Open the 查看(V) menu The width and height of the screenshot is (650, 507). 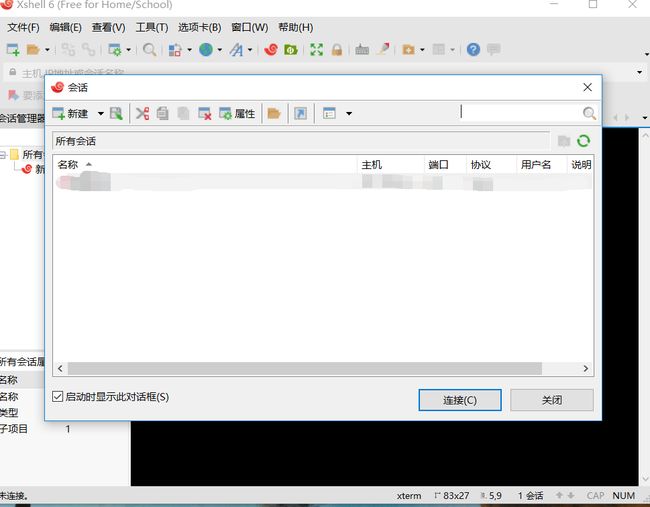[x=109, y=27]
